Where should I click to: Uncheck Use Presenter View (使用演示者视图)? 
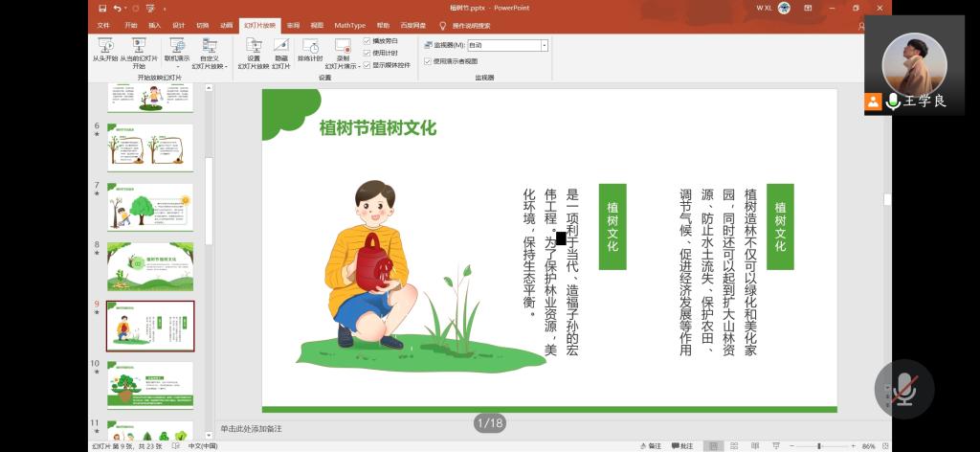pyautogui.click(x=428, y=61)
